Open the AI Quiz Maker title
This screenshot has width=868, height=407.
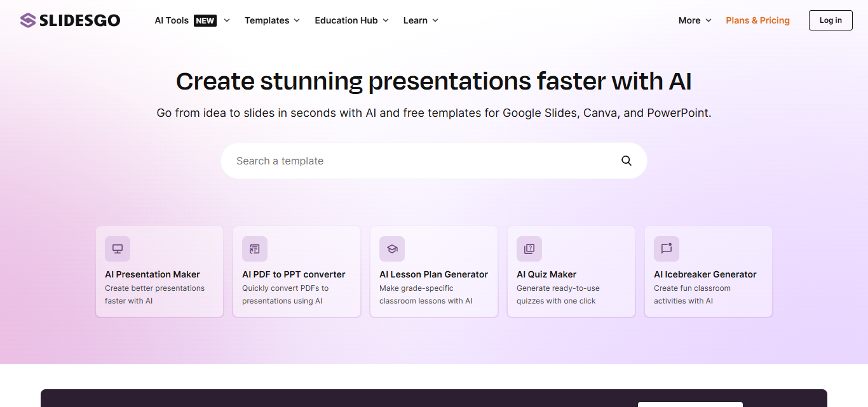coord(546,274)
